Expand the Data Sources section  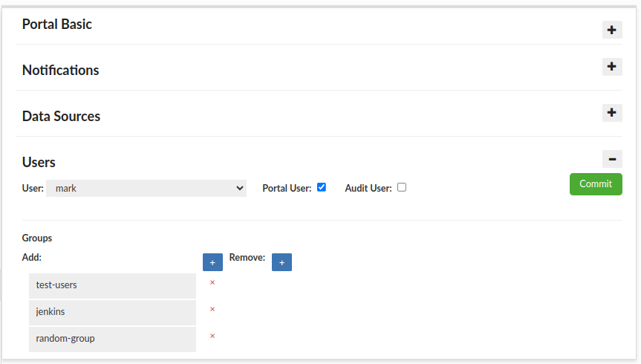(611, 113)
